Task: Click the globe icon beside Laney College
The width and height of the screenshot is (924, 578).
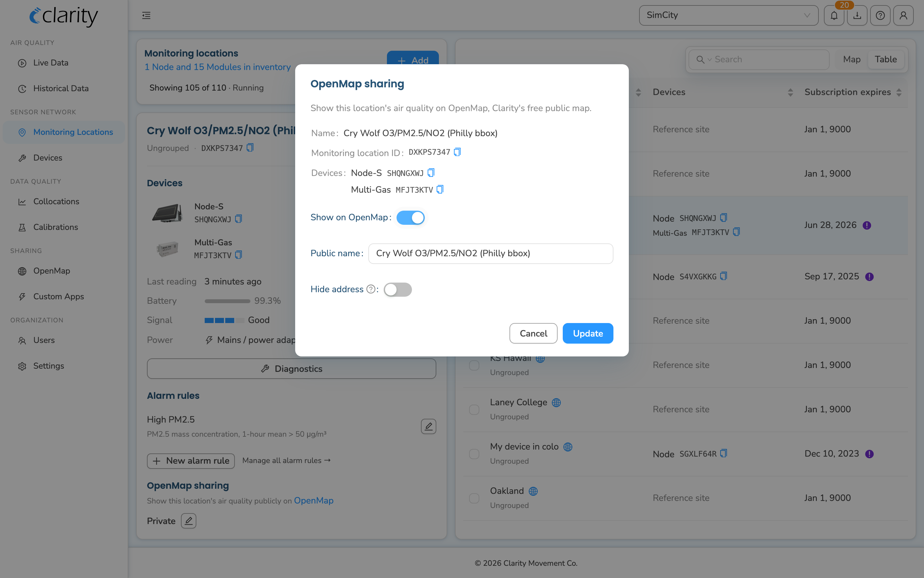Action: pos(556,403)
